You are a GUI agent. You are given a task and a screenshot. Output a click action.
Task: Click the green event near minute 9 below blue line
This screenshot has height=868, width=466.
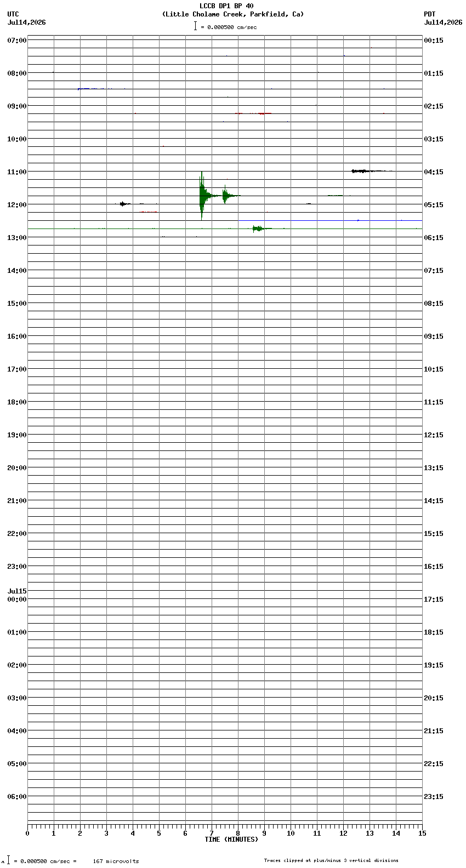click(261, 229)
